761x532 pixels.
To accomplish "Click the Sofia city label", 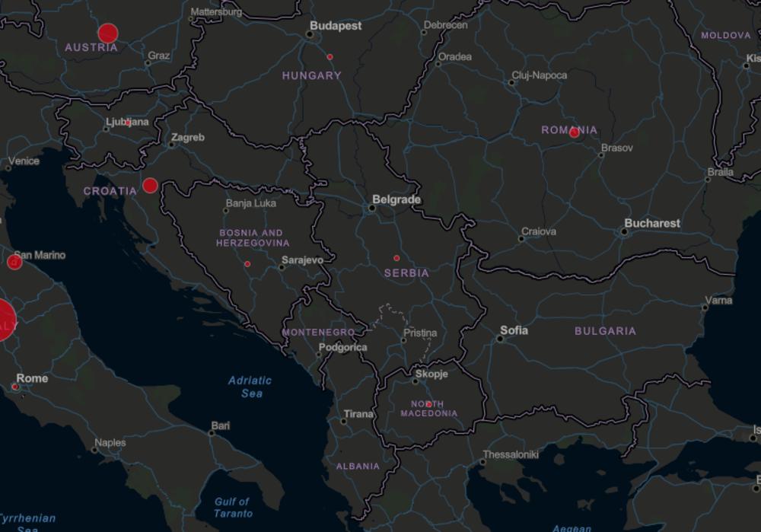I will pyautogui.click(x=514, y=330).
